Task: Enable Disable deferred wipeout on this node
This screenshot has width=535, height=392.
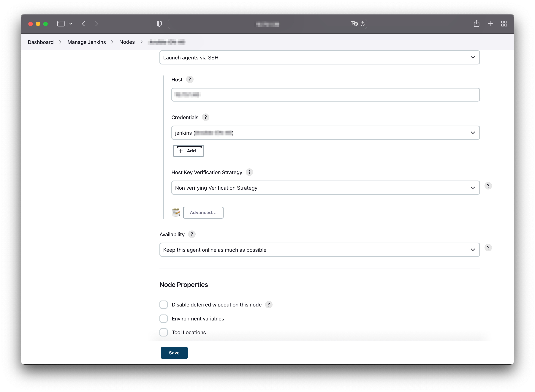Action: click(164, 304)
